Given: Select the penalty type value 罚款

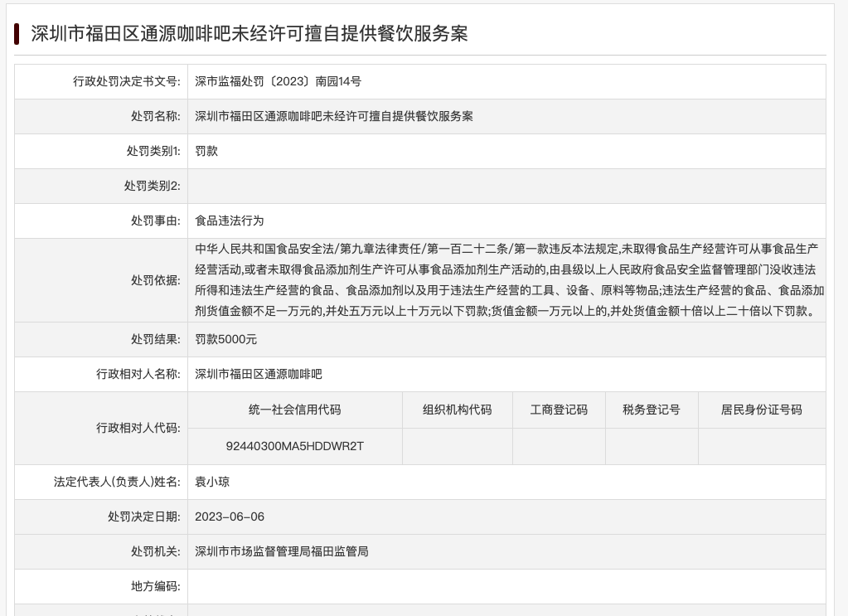Looking at the screenshot, I should [206, 151].
